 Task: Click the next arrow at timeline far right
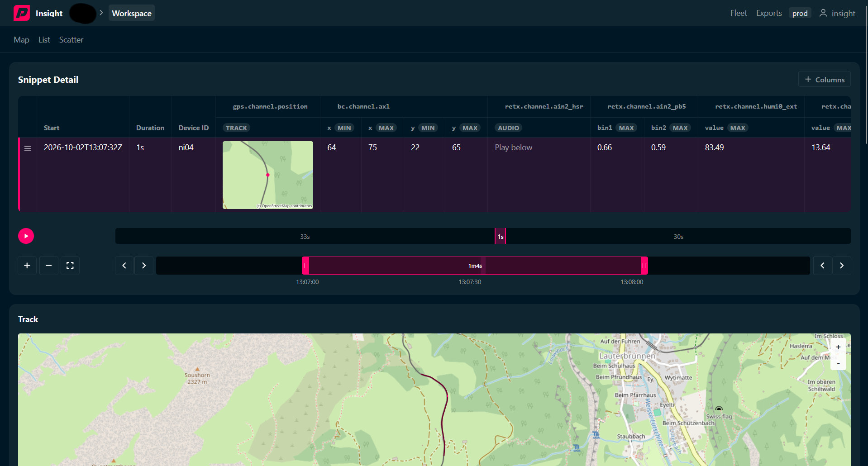pyautogui.click(x=842, y=266)
